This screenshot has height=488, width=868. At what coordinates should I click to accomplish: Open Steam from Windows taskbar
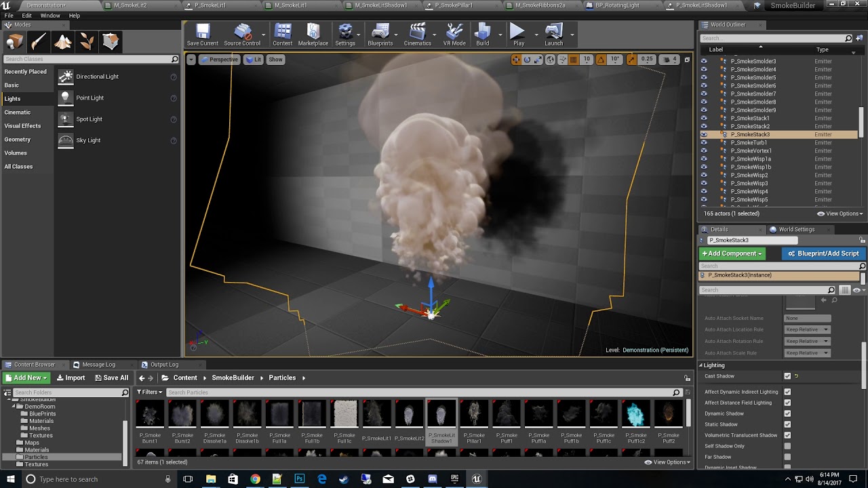coord(344,479)
